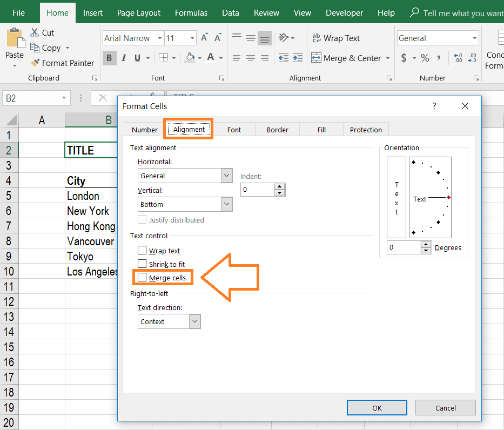504x430 pixels.
Task: Enable the Merge cells checkbox
Action: coord(142,278)
